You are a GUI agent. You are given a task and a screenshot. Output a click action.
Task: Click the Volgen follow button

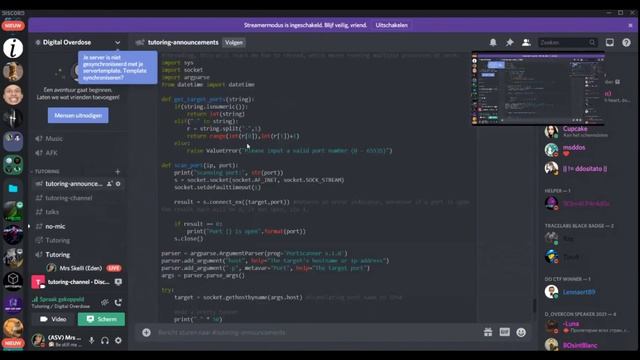234,42
